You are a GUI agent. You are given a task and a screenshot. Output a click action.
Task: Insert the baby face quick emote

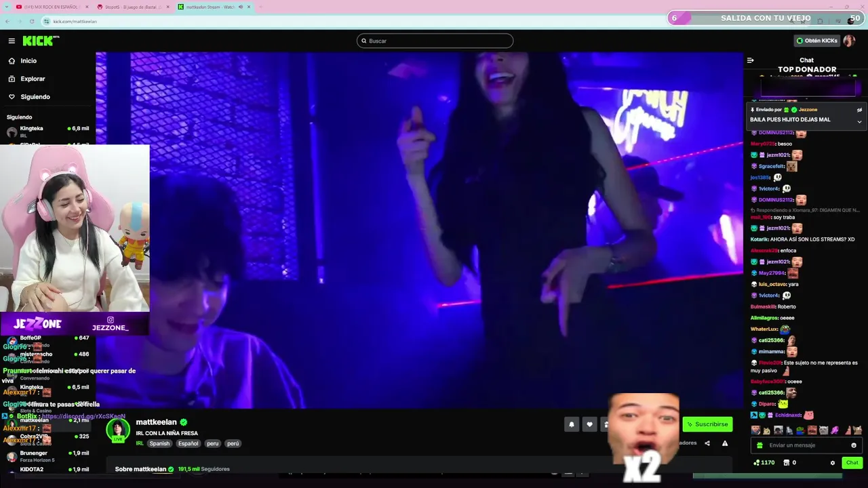coord(756,430)
